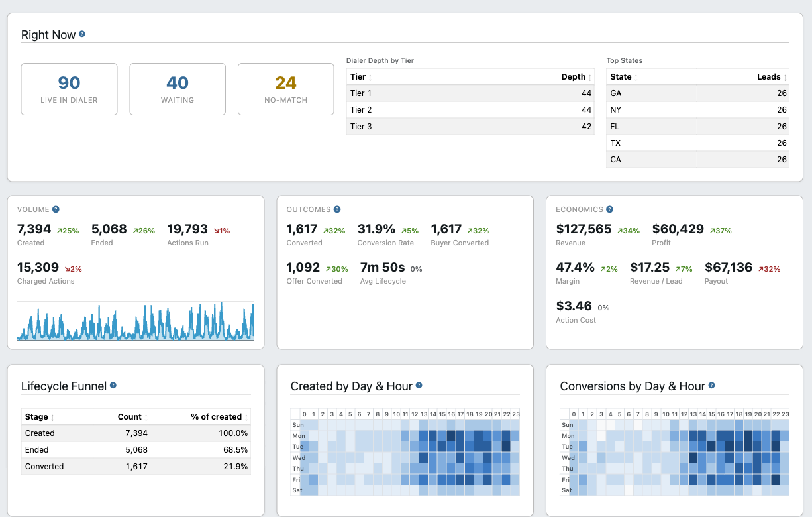Open the Conversions by Day & Hour help icon
This screenshot has width=812, height=517.
(x=711, y=385)
